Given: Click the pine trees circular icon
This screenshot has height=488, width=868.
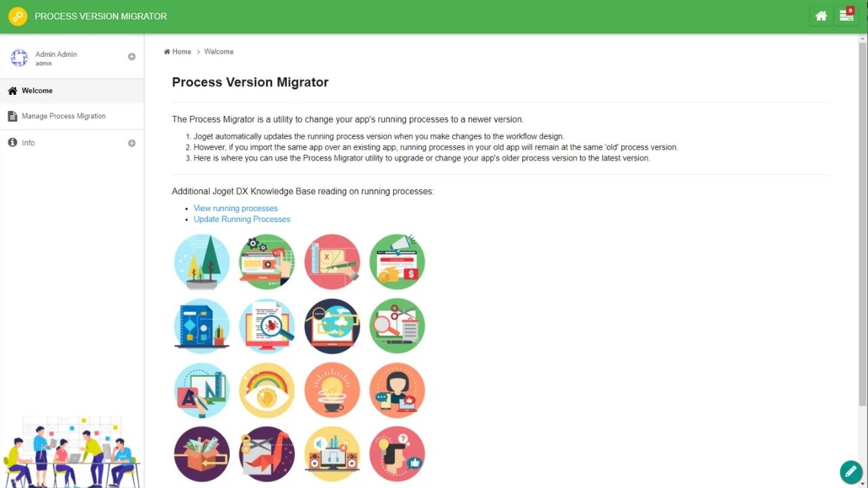Looking at the screenshot, I should click(x=201, y=262).
